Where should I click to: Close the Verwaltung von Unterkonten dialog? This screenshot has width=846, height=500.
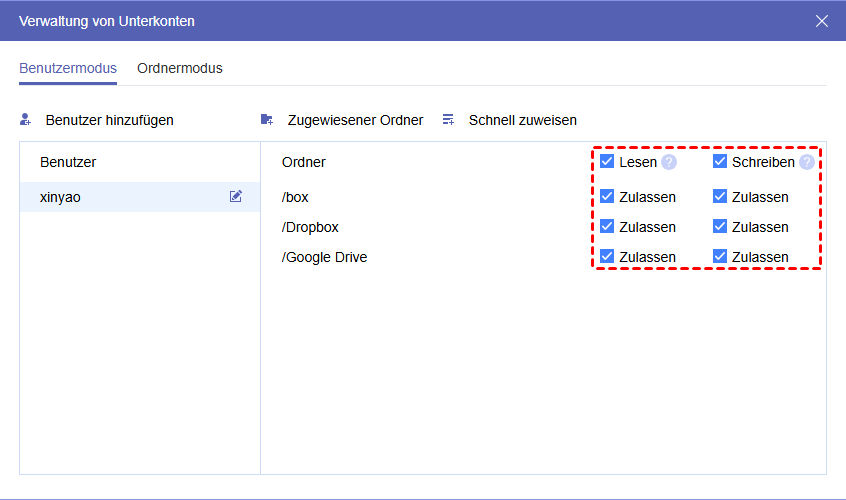[822, 21]
